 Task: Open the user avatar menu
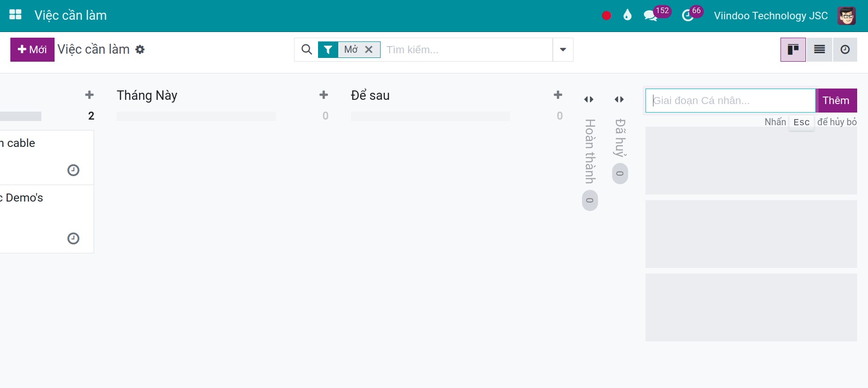847,16
